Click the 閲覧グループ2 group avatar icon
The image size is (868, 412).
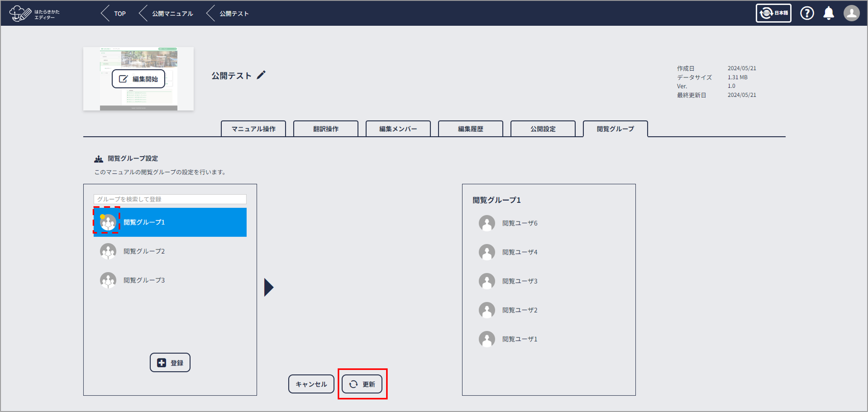pos(108,251)
